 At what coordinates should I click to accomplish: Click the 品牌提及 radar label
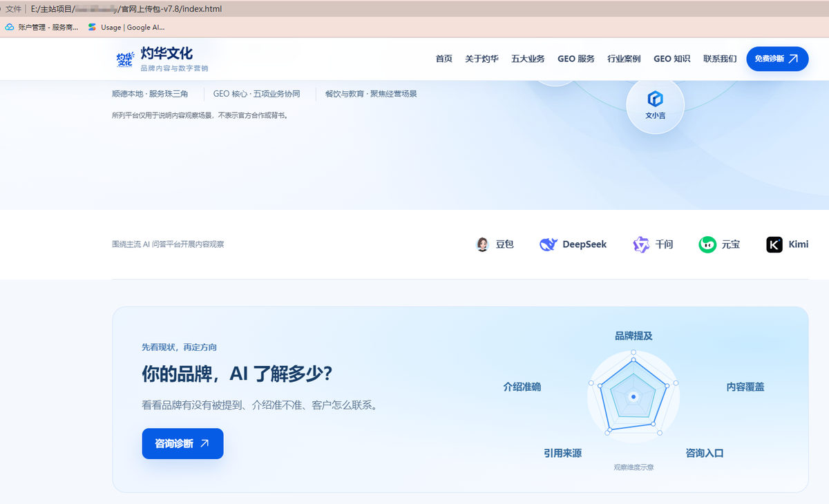point(634,336)
